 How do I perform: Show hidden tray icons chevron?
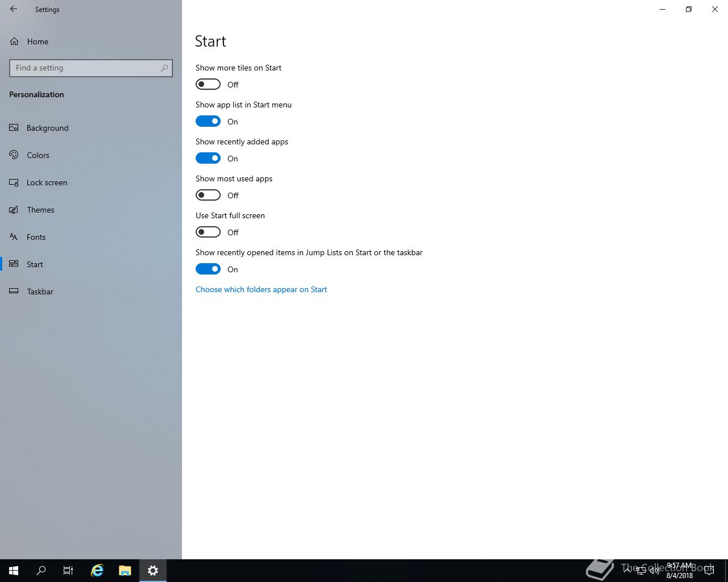[627, 571]
